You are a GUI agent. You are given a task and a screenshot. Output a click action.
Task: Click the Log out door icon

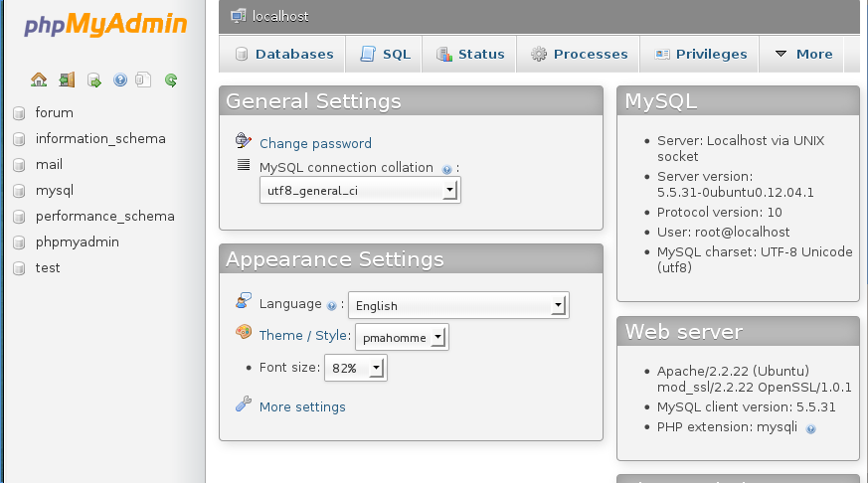tap(67, 80)
